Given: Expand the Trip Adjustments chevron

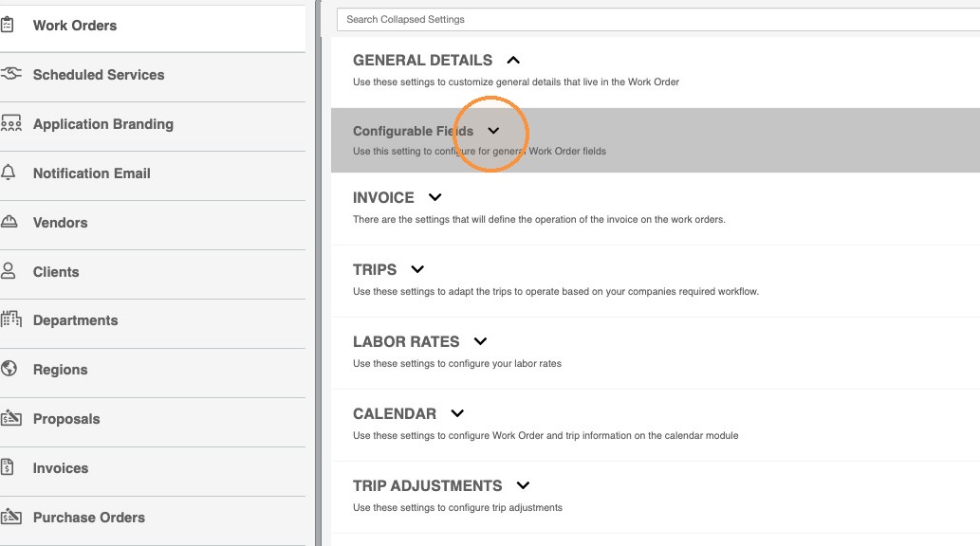Looking at the screenshot, I should click(x=523, y=485).
